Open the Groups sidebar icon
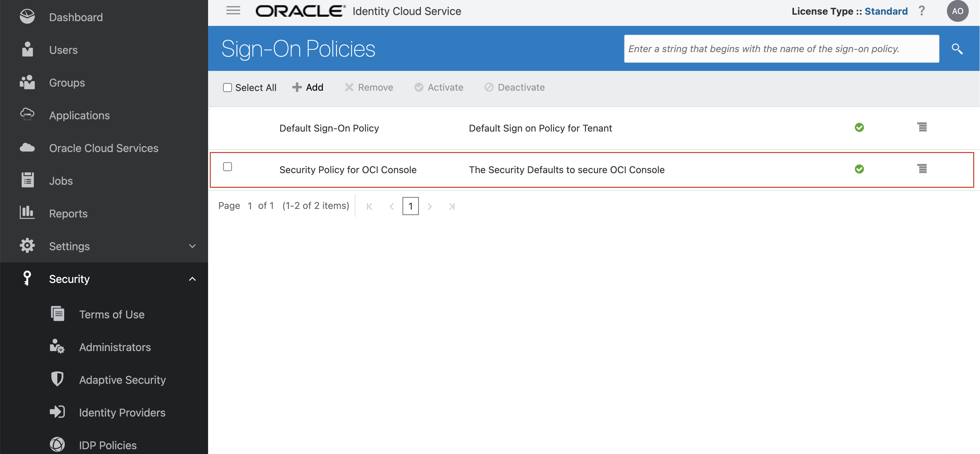This screenshot has width=980, height=454. [27, 82]
